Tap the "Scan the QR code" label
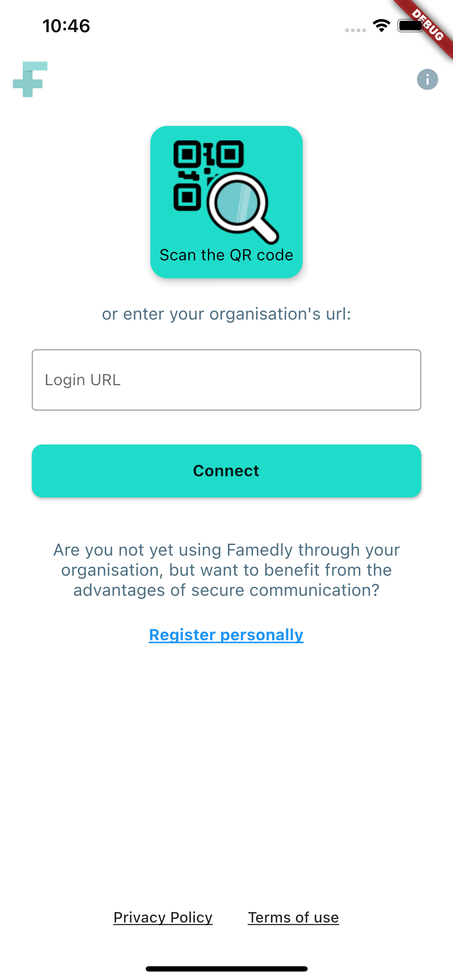Viewport: 453px width, 980px height. (226, 255)
